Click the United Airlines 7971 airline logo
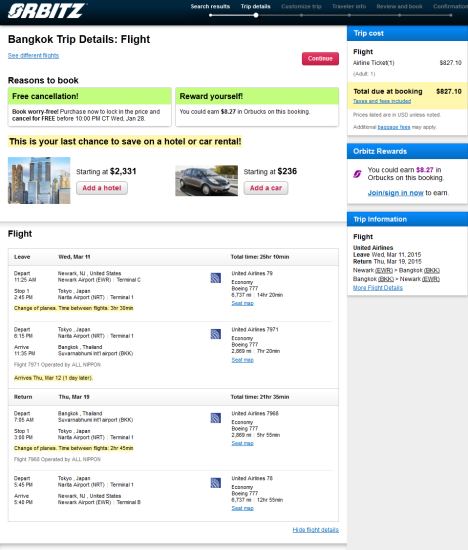The width and height of the screenshot is (468, 550). point(215,334)
